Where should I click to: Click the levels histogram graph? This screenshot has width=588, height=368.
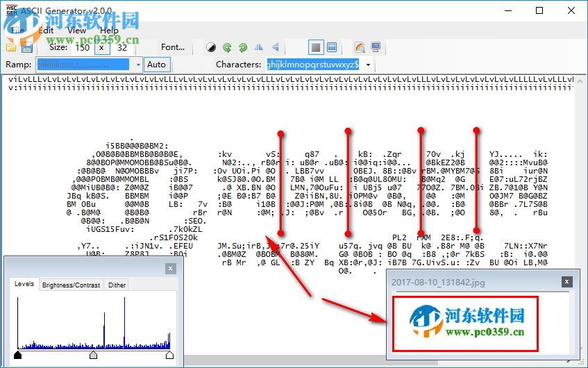tap(94, 323)
